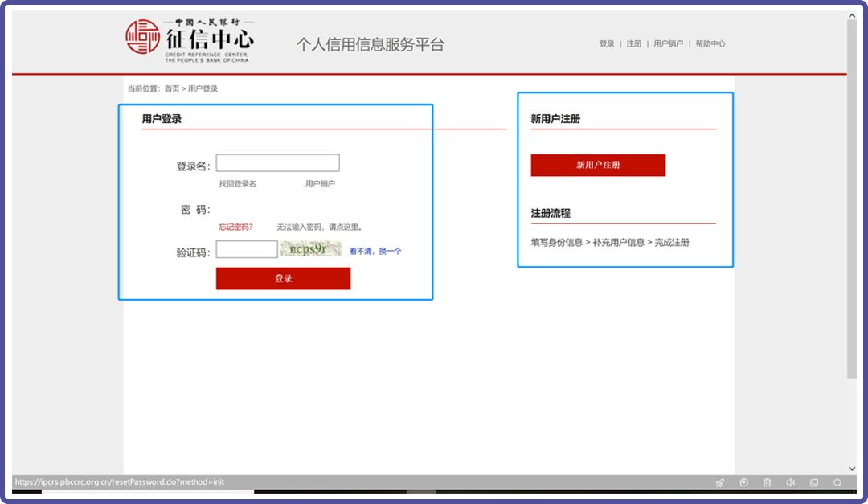868x504 pixels.
Task: Click the red 登录 login button
Action: [283, 278]
